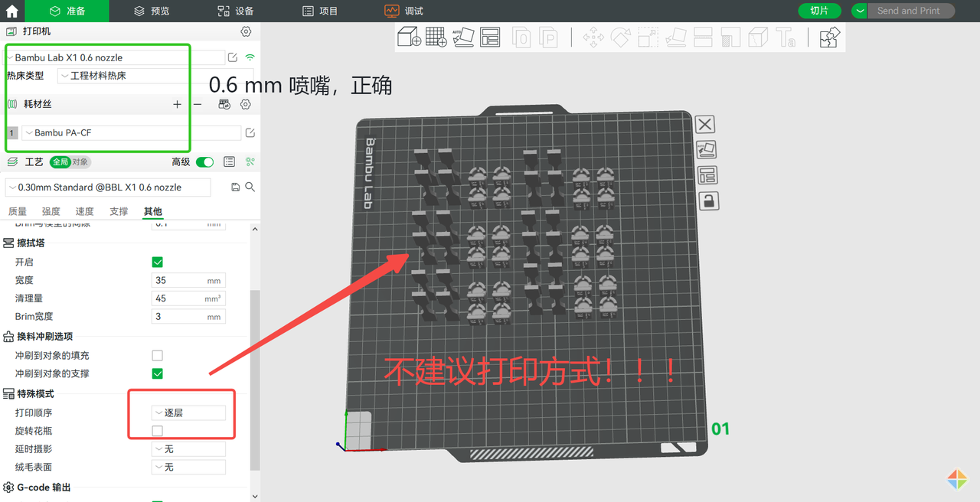Select the Rotate tool icon
The image size is (980, 502).
pos(620,37)
